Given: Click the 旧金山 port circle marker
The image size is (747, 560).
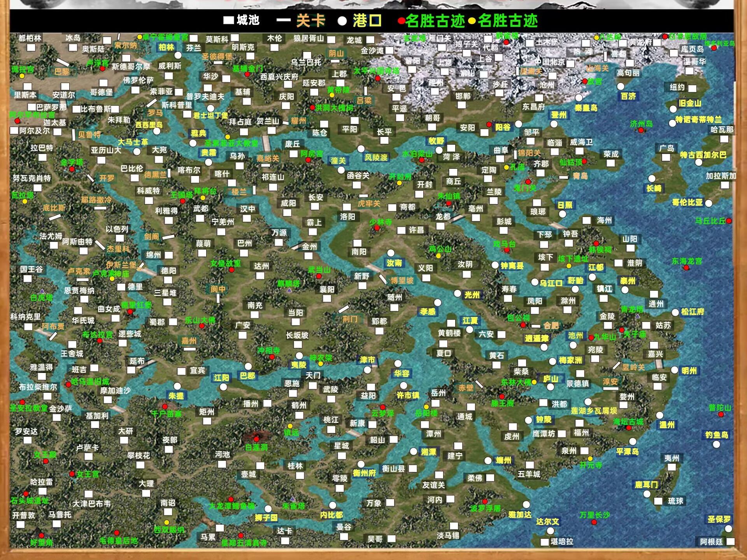Looking at the screenshot, I should (673, 109).
